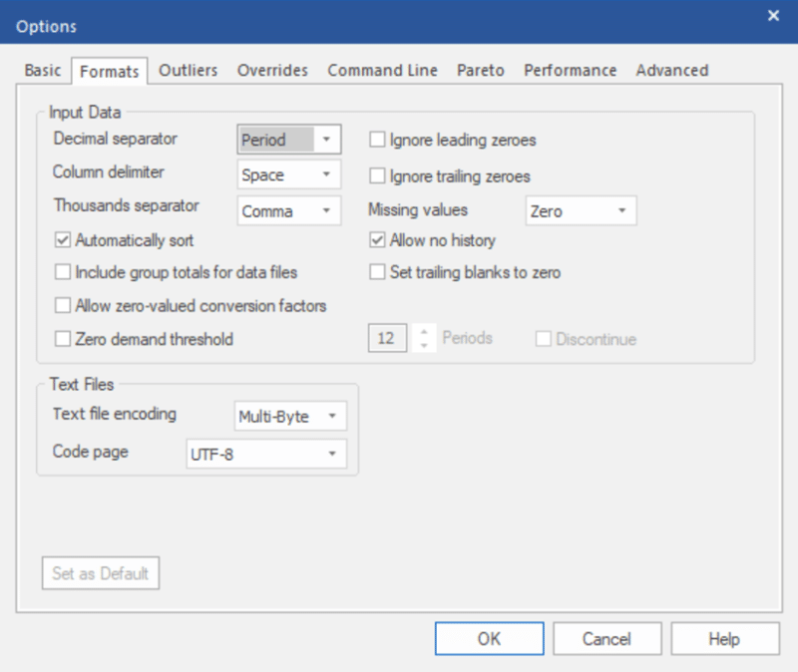The image size is (798, 672).
Task: Switch to the Basic tab
Action: point(43,70)
